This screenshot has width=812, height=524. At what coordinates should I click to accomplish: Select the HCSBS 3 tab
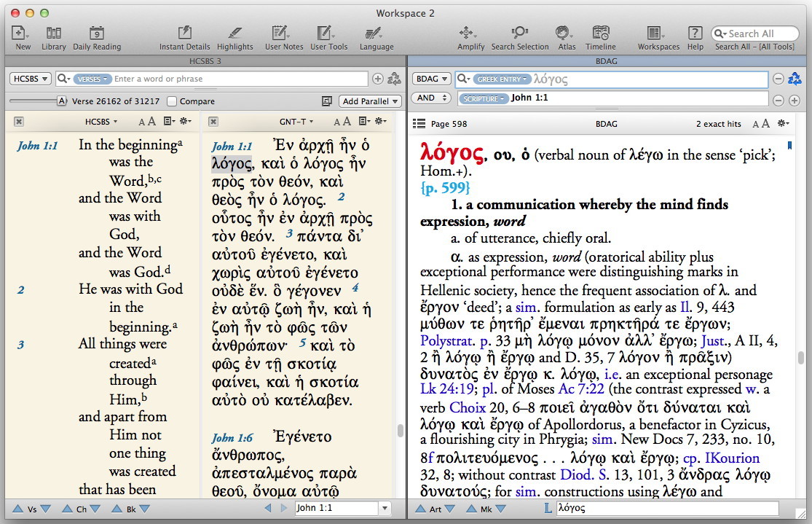coord(205,61)
